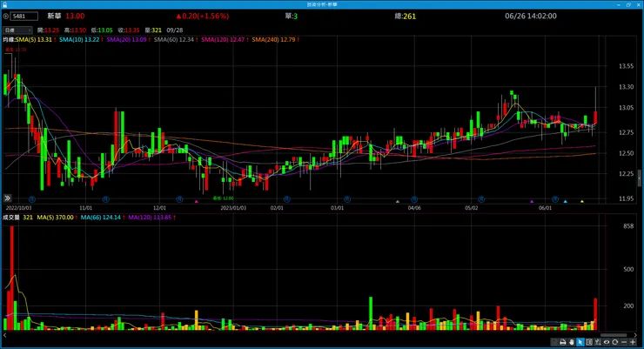Click the price change text ▲0.20(+1.56%)
644x349 pixels.
click(202, 16)
